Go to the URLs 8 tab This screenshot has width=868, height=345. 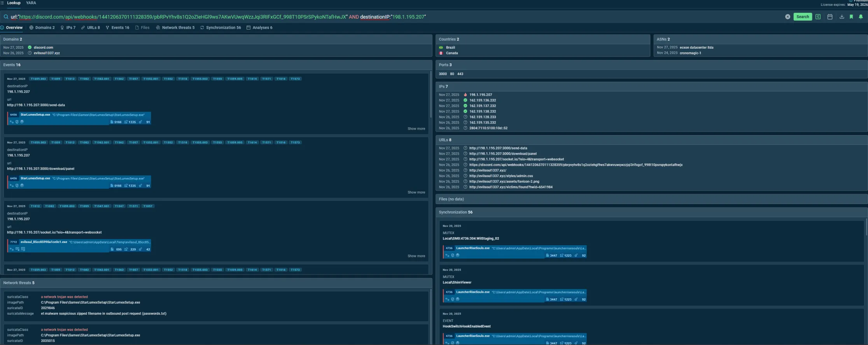click(x=91, y=28)
